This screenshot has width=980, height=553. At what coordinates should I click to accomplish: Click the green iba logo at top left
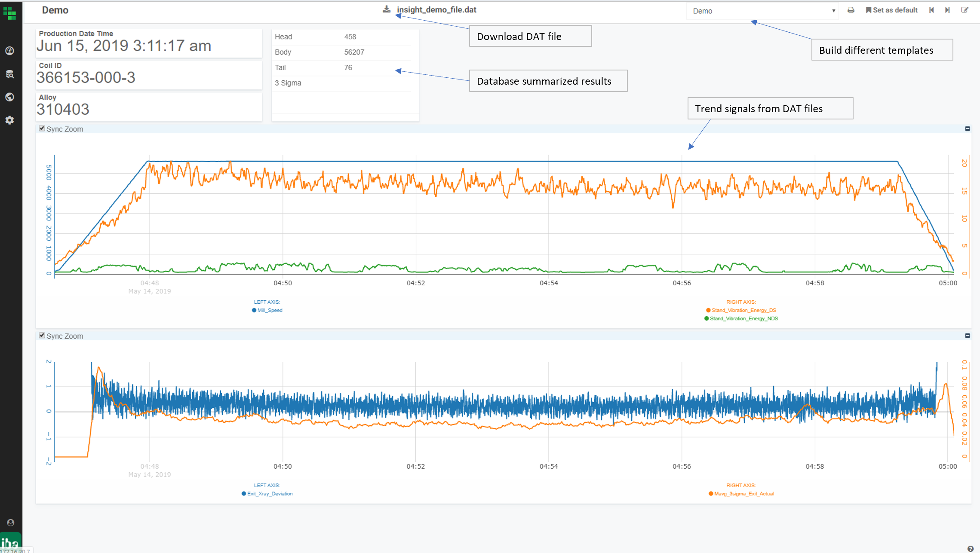(10, 13)
